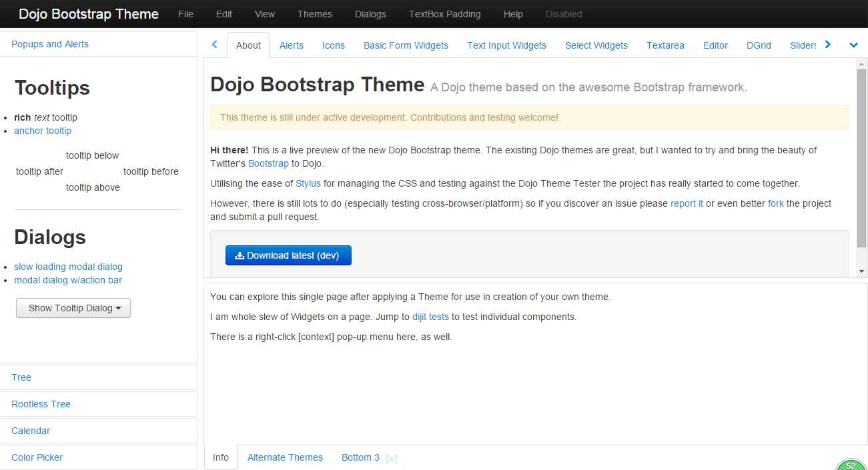Click the Disabled menu bar item
This screenshot has height=470, width=868.
[x=564, y=14]
